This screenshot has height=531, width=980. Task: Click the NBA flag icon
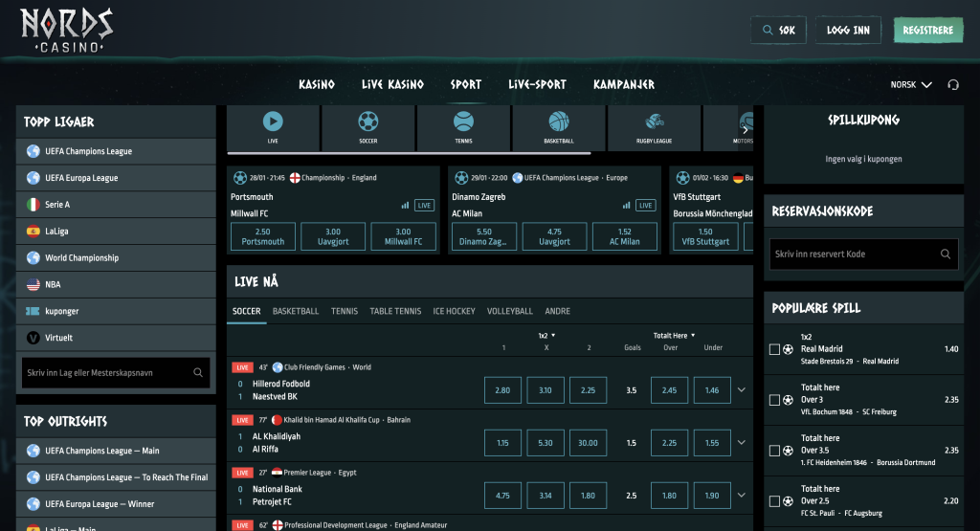point(33,284)
